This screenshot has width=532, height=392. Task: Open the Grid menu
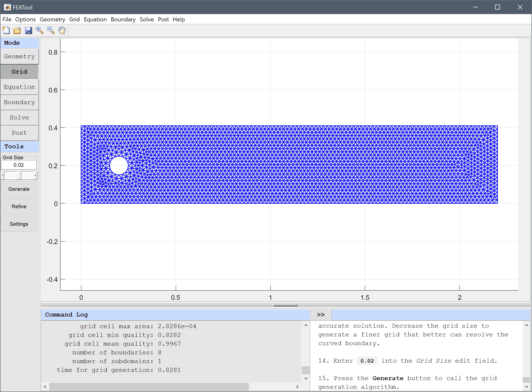(74, 19)
